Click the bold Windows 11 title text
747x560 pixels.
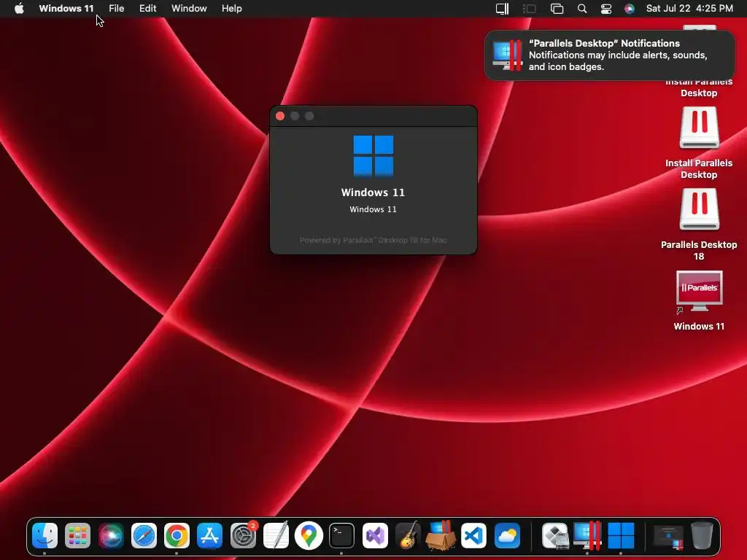pyautogui.click(x=373, y=192)
